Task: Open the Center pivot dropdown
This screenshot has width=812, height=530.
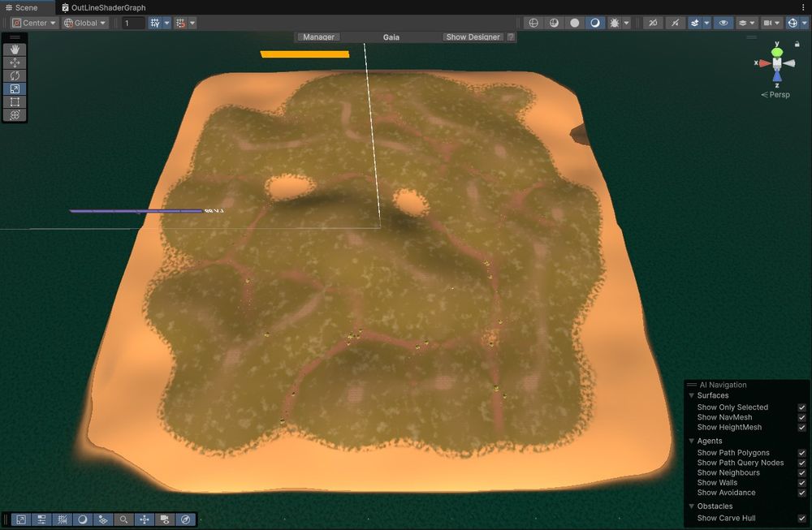Action: [x=33, y=23]
